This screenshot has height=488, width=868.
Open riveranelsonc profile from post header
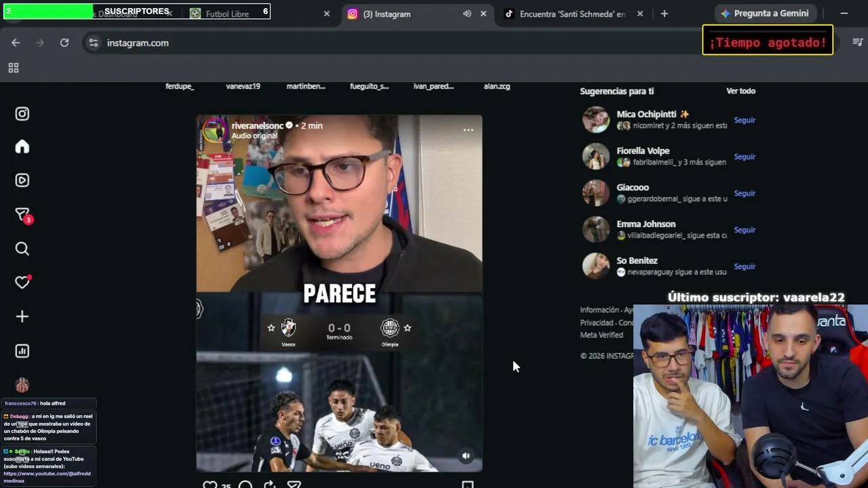tap(258, 125)
